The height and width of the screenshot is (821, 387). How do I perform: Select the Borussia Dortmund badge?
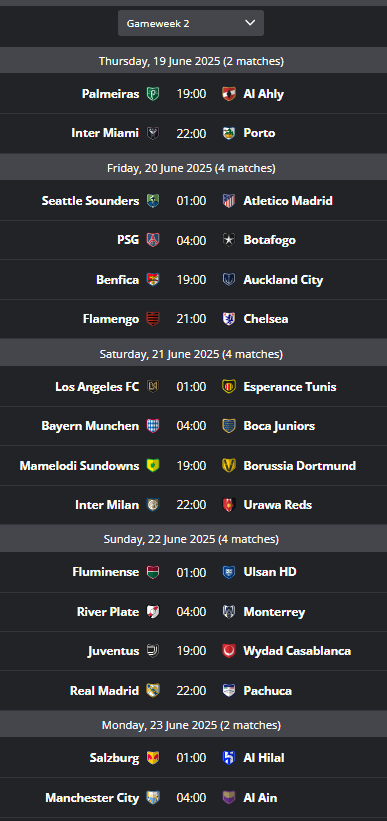[229, 465]
